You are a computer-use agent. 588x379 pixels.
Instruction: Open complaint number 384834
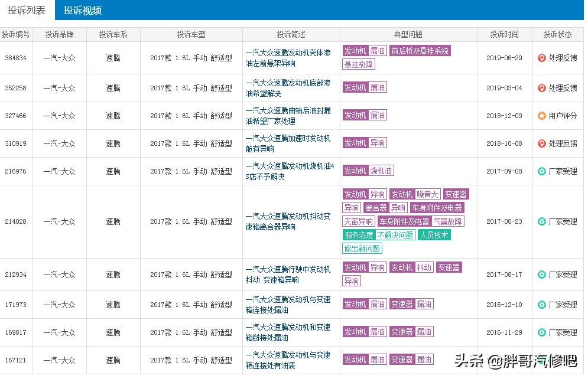coord(15,57)
